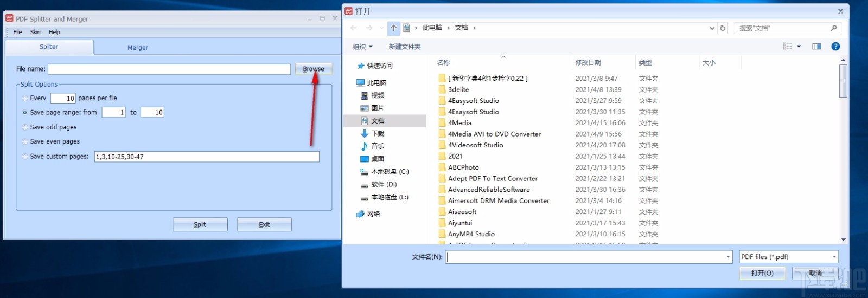Select the ABCPhoto folder
The height and width of the screenshot is (298, 868).
463,167
